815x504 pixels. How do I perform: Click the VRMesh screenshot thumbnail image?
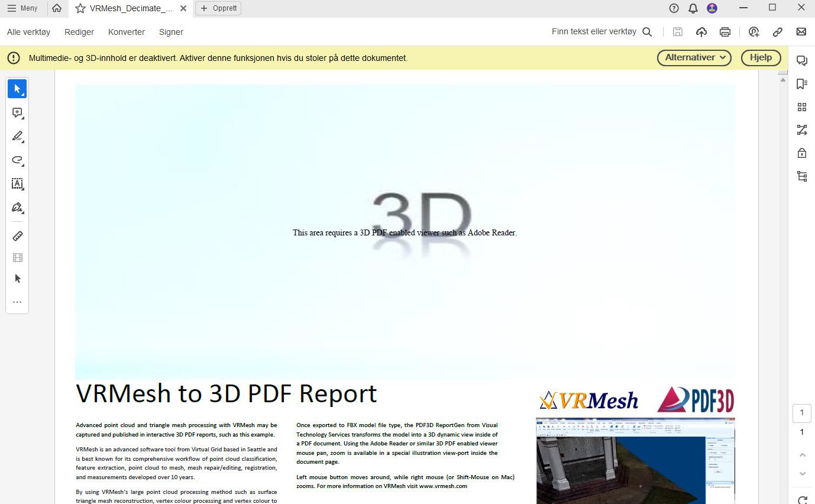635,461
